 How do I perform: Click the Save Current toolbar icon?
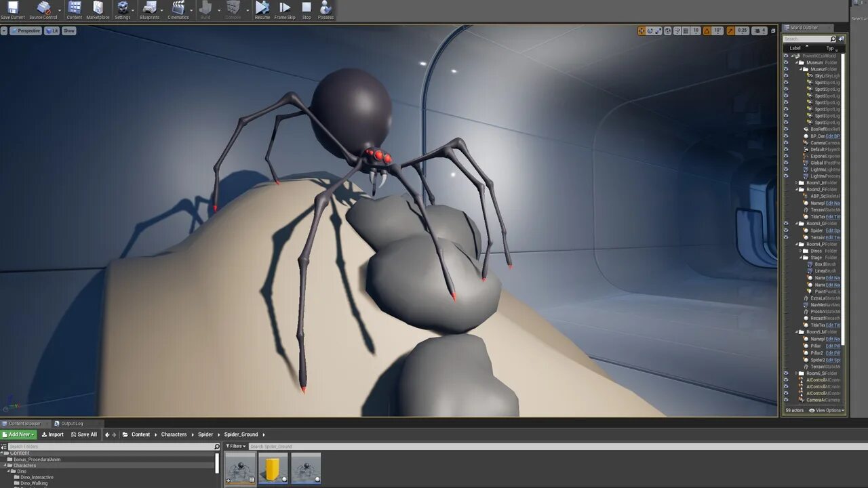click(x=12, y=10)
